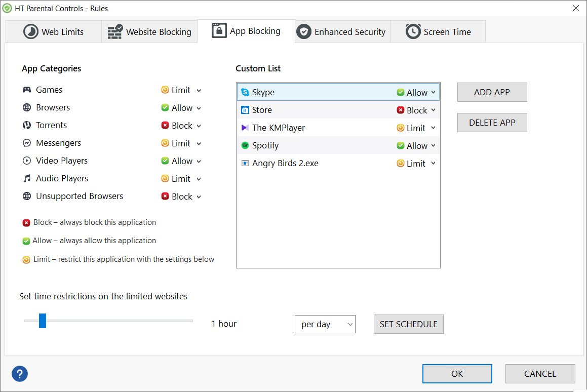Click the red Block icon for Store
The width and height of the screenshot is (587, 392).
tap(401, 110)
